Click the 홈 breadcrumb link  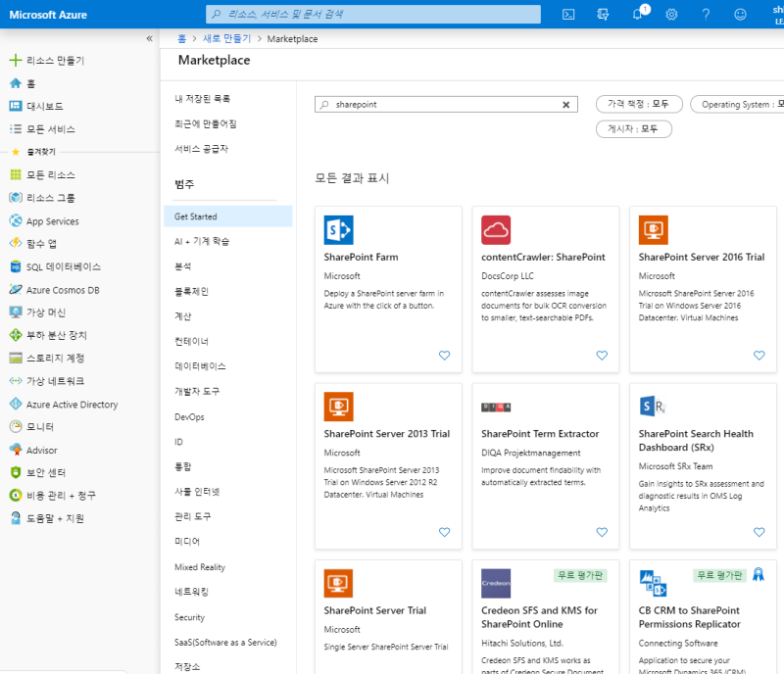pyautogui.click(x=182, y=38)
